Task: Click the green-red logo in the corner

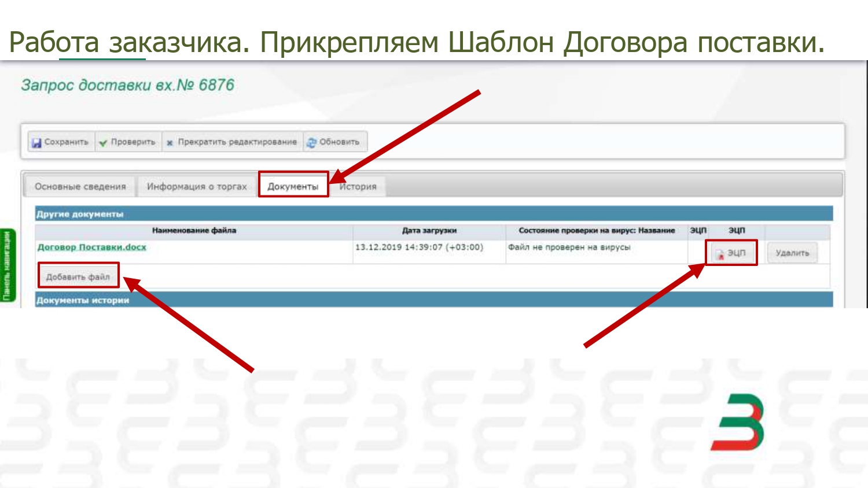Action: coord(737,422)
